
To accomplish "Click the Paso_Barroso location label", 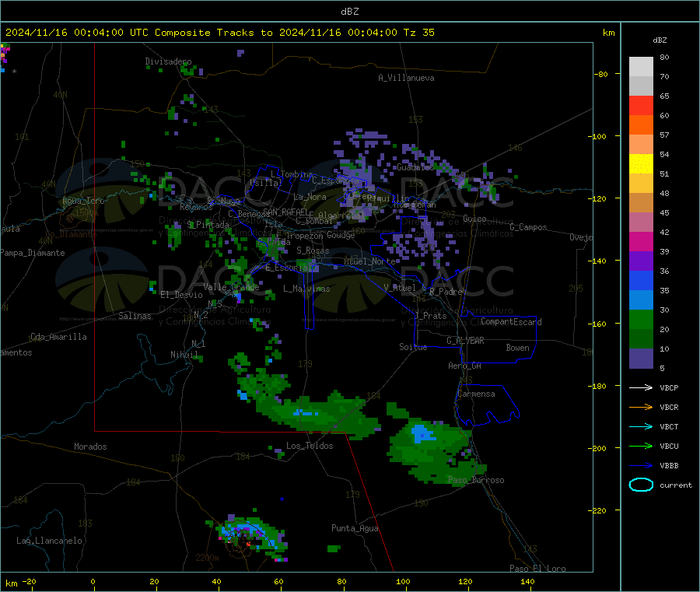I will [x=476, y=481].
